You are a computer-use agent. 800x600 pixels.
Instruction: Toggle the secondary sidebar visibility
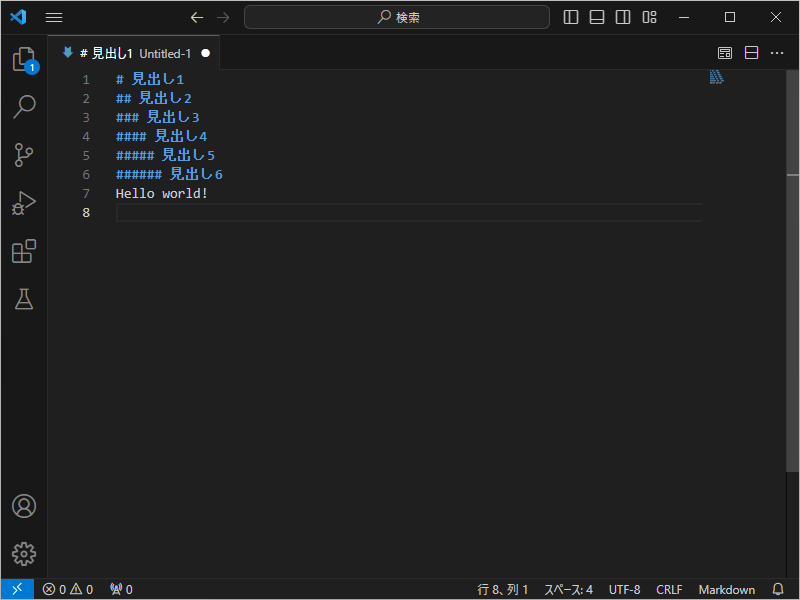click(x=622, y=17)
